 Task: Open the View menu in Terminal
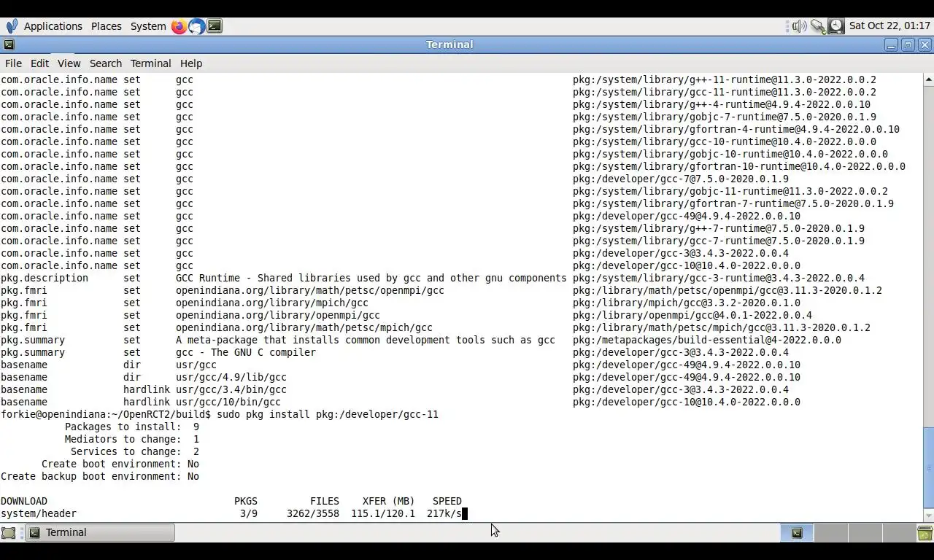tap(69, 63)
